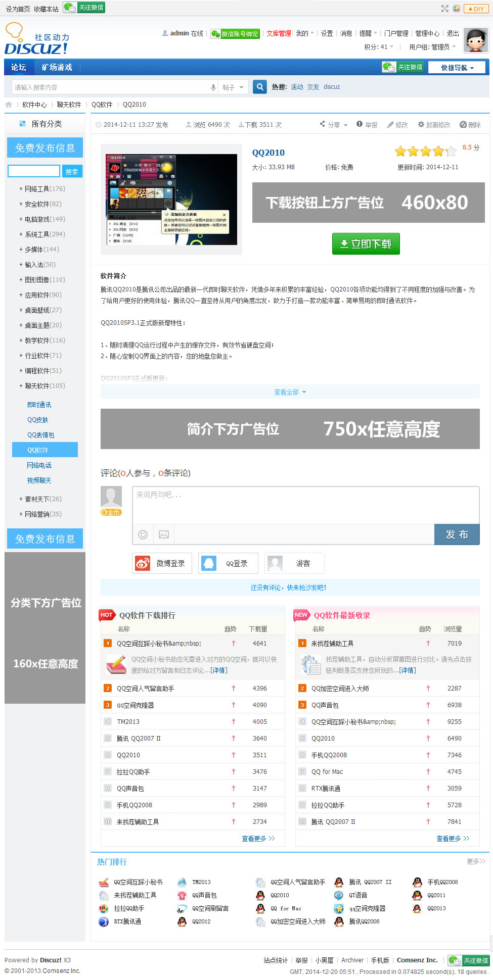Switch to the 论坛 nav tab
493x980 pixels.
19,67
